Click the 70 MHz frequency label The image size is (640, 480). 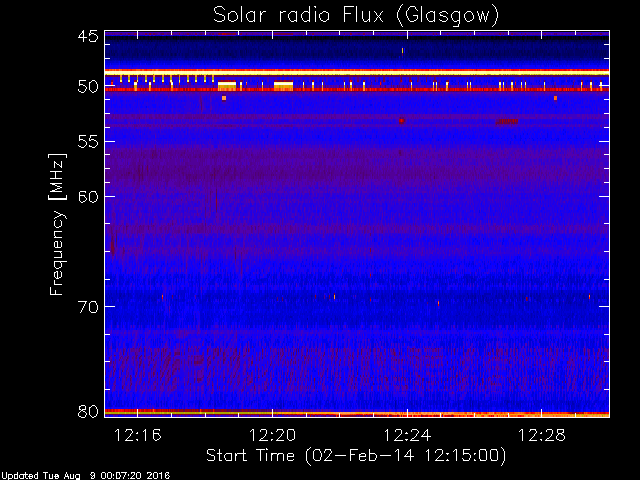(x=88, y=307)
